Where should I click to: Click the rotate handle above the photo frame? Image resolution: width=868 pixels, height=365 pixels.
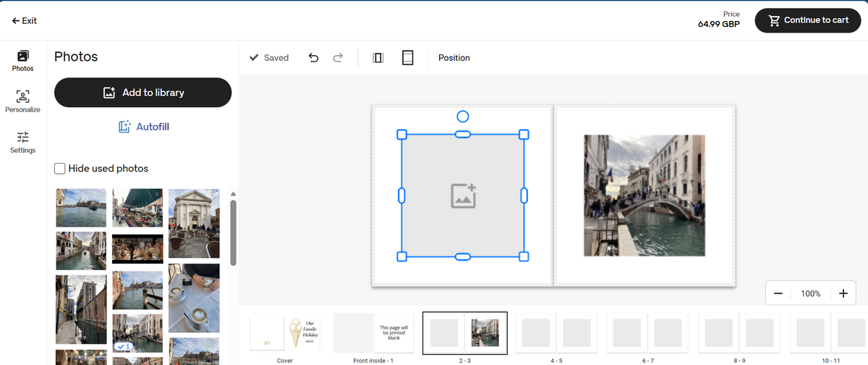[464, 116]
